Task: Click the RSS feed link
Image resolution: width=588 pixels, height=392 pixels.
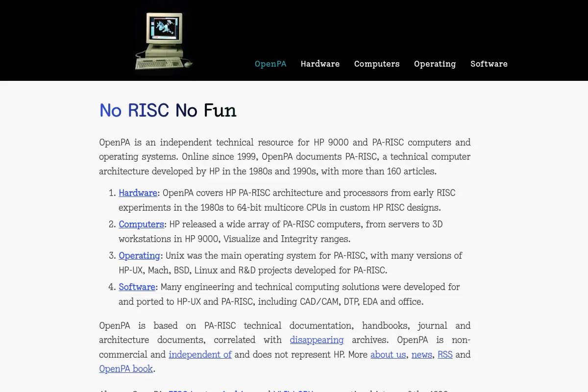Action: click(445, 354)
